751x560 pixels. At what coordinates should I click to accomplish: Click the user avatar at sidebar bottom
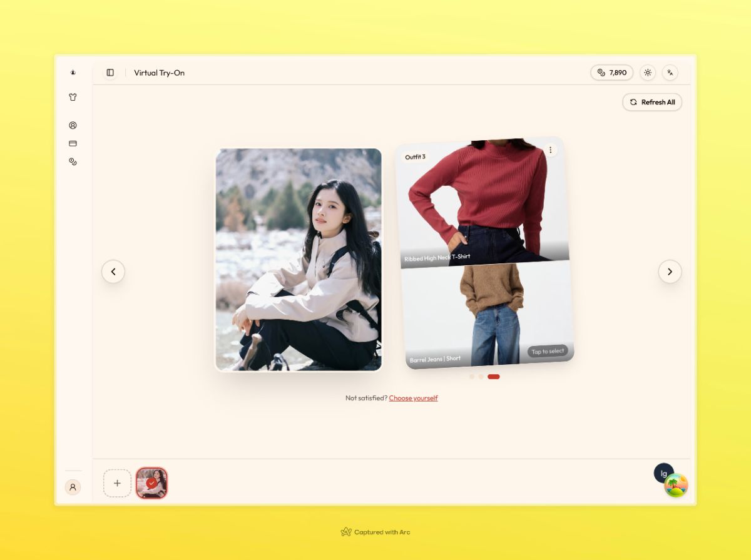point(73,487)
